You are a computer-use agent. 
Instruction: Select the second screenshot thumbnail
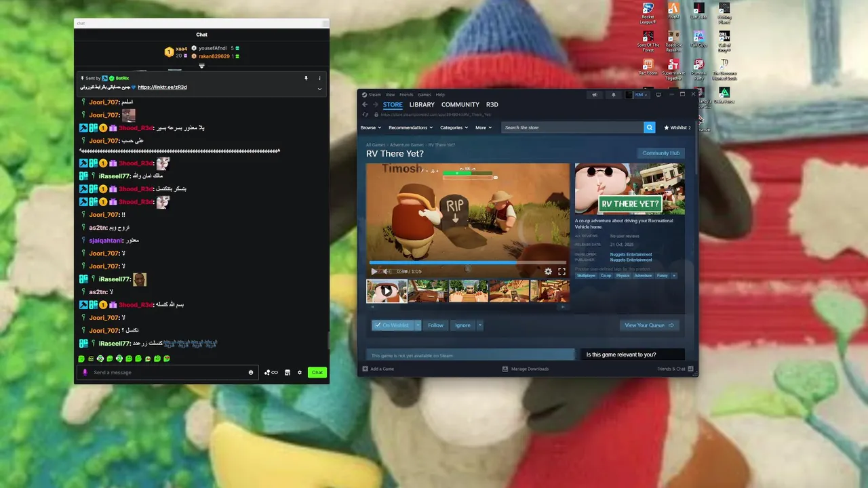click(x=427, y=291)
